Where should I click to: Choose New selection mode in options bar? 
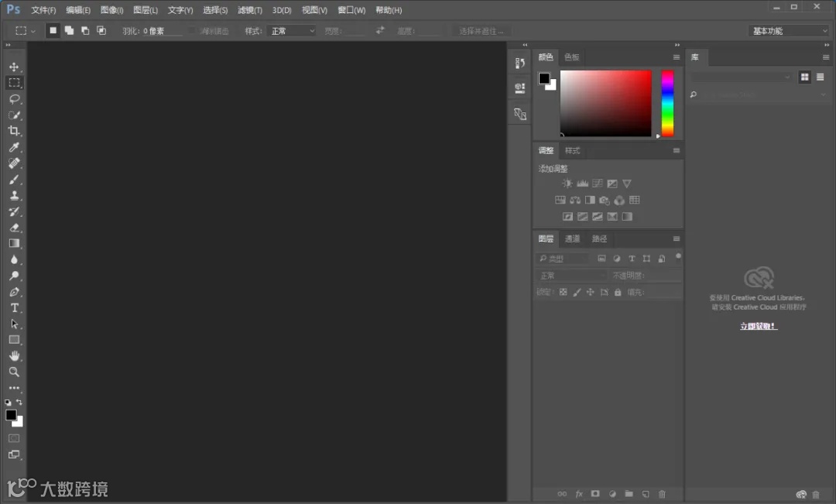tap(53, 31)
